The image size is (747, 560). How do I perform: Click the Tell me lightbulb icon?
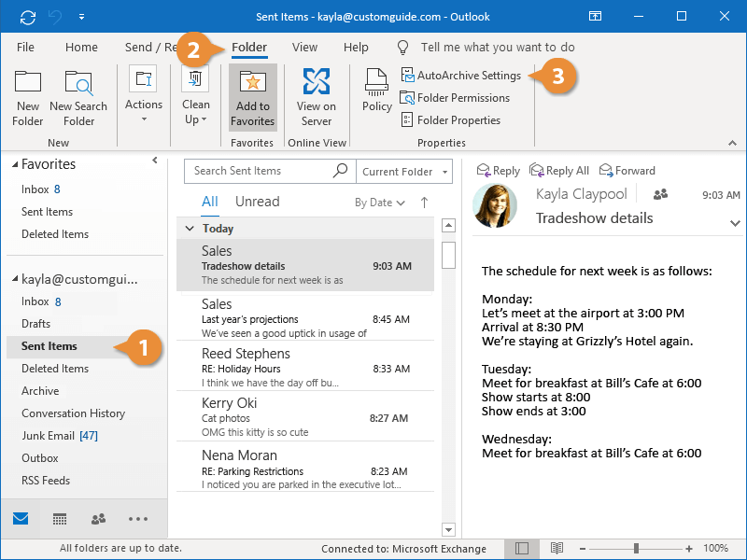point(403,48)
